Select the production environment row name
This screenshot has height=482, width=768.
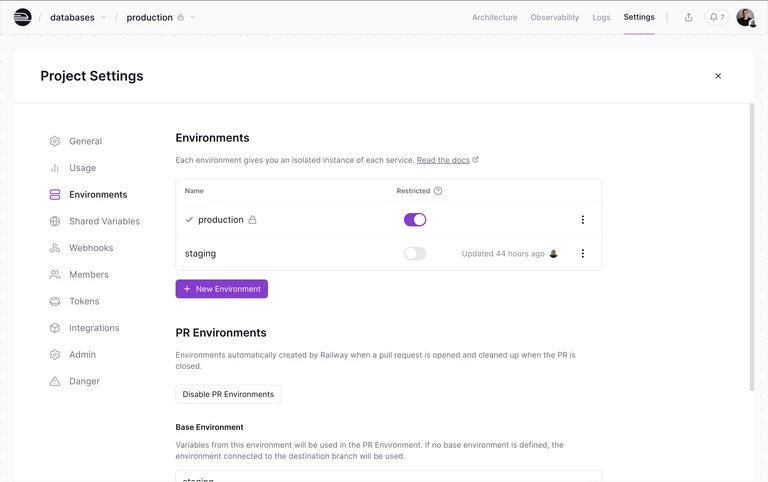coord(220,220)
